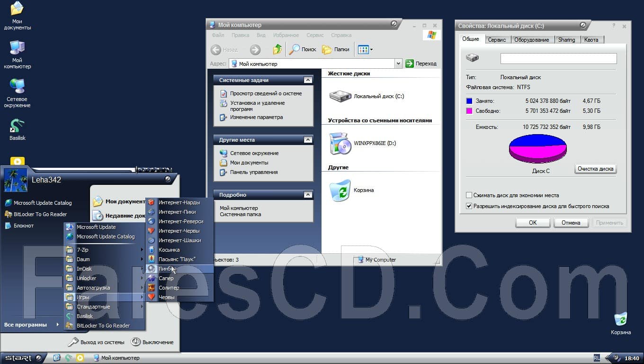The width and height of the screenshot is (644, 364).
Task: Launch Сапер game
Action: pos(179,278)
